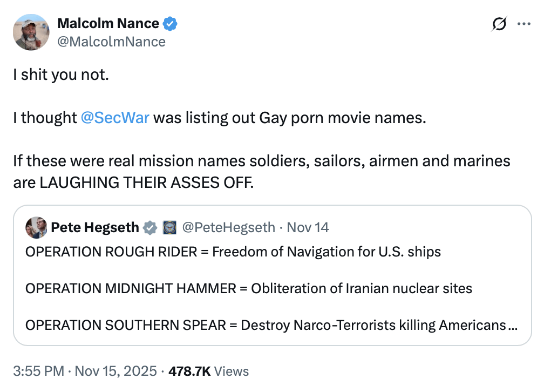This screenshot has width=544, height=392.
Task: Click the 3:55 PM · Nov 15, 2025 timestamp
Action: (x=85, y=371)
